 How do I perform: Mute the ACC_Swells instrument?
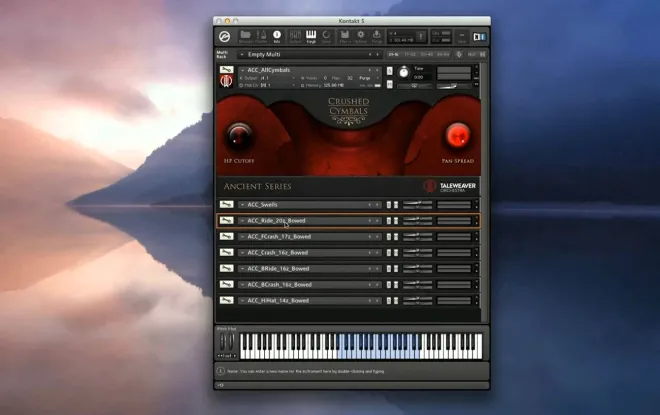(396, 205)
